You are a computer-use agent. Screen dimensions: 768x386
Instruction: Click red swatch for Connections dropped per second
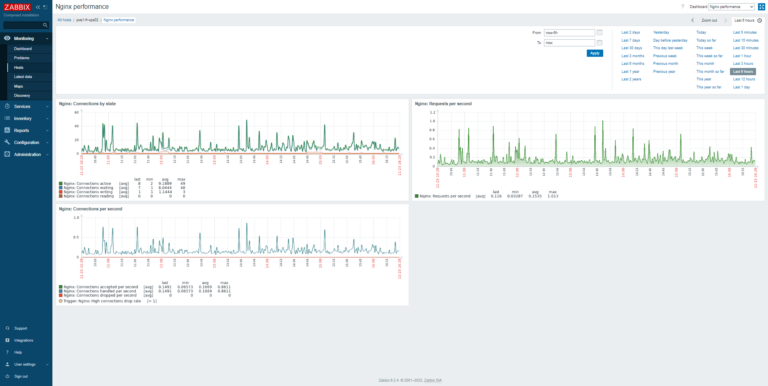pos(60,295)
